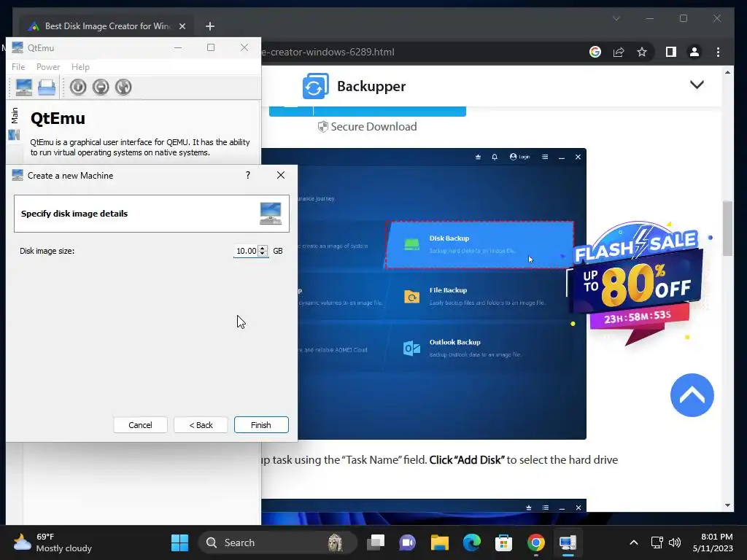Cancel the Create a new Machine dialog
This screenshot has height=560, width=747.
coord(140,425)
